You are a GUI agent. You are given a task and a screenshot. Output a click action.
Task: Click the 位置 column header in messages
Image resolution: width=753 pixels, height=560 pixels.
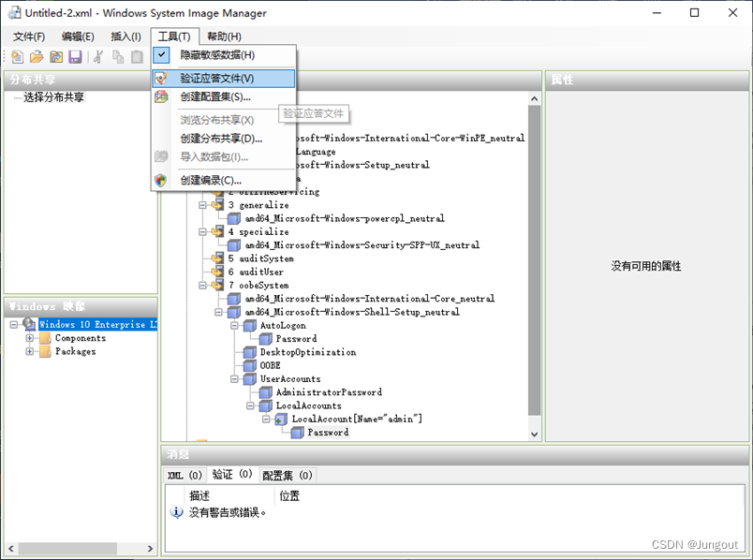(x=289, y=495)
